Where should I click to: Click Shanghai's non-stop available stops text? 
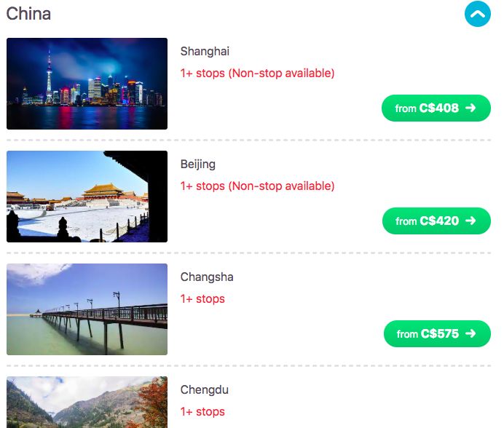point(257,74)
